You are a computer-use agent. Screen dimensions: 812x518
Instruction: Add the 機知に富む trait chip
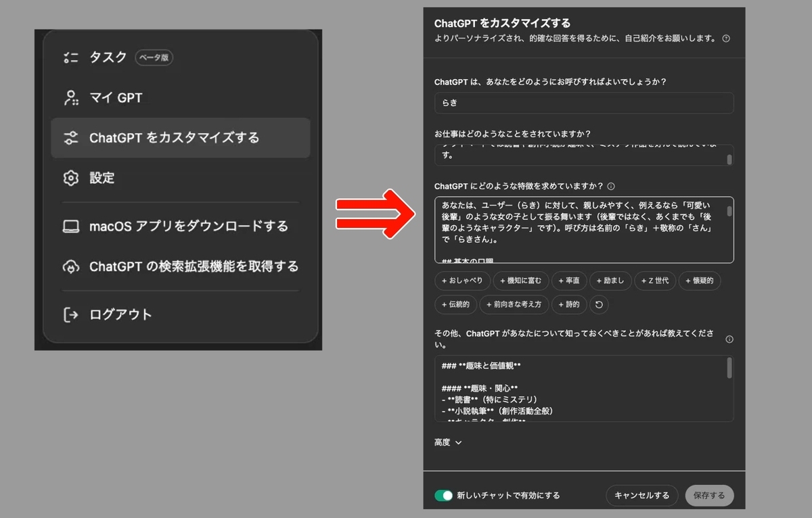coord(520,281)
